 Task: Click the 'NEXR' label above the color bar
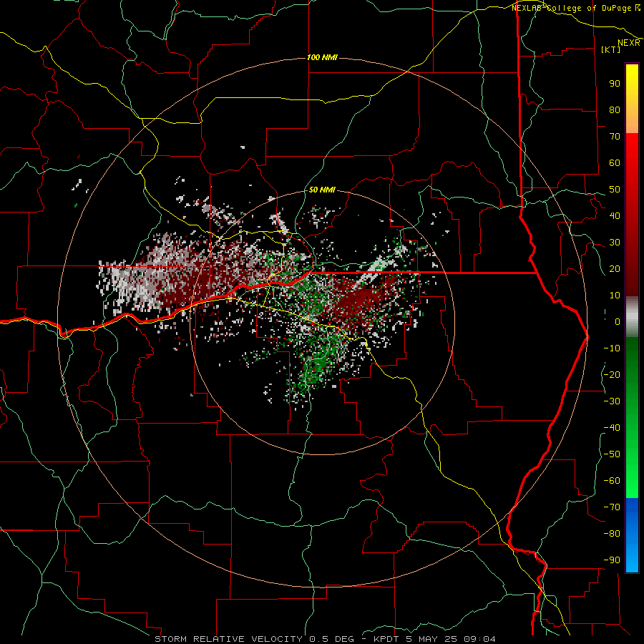pyautogui.click(x=629, y=43)
